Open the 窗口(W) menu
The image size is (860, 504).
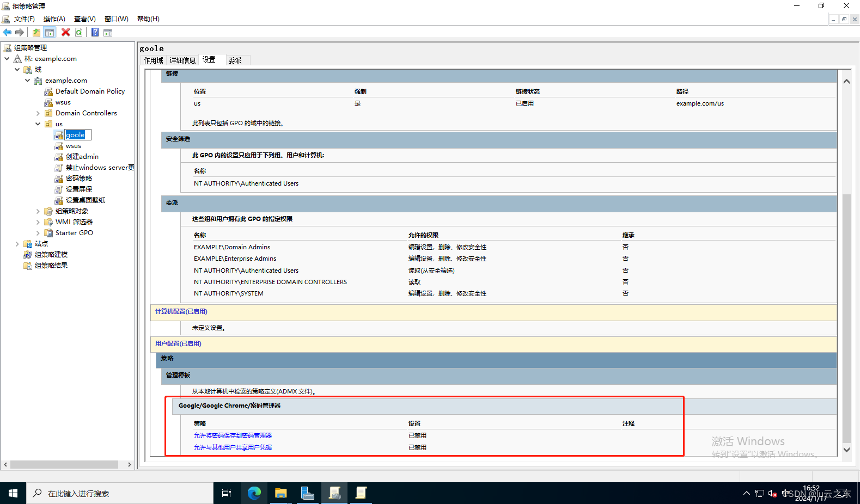tap(117, 19)
